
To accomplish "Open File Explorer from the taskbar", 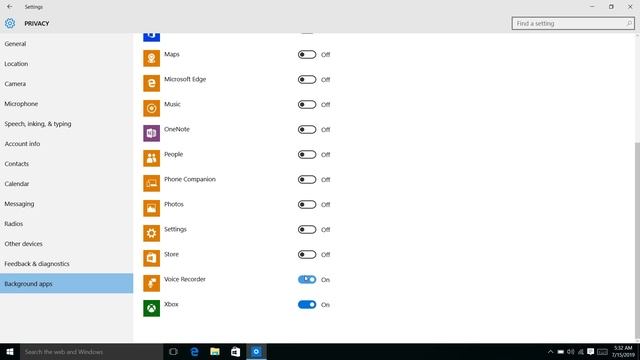I will (215, 352).
